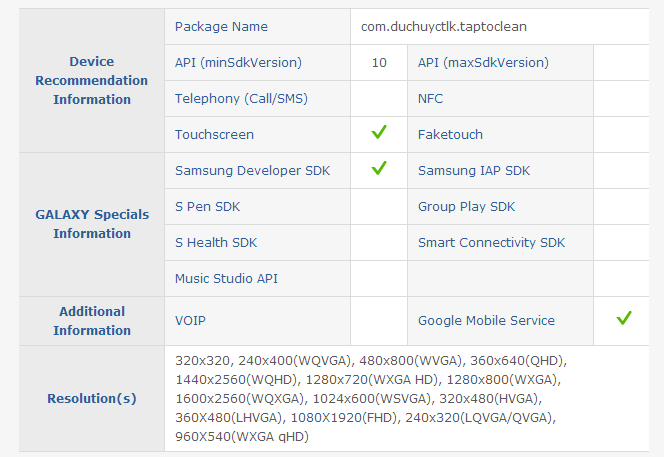Click the minSdkVersion value 10
The height and width of the screenshot is (457, 664).
click(x=379, y=62)
